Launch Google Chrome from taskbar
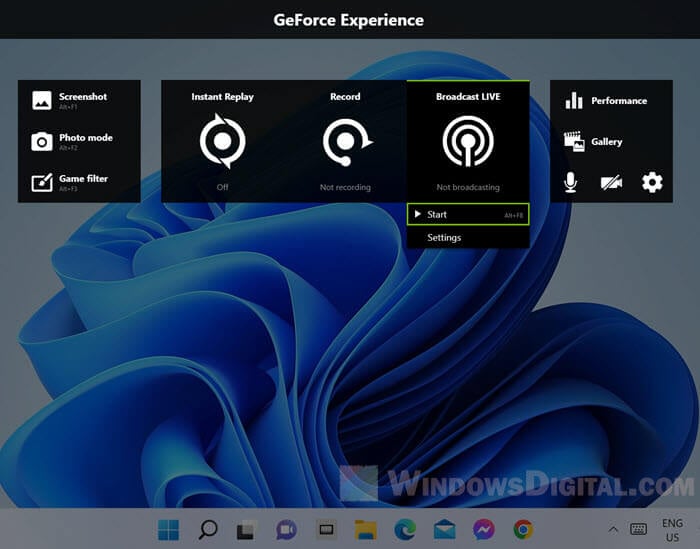The width and height of the screenshot is (700, 549). 523,530
